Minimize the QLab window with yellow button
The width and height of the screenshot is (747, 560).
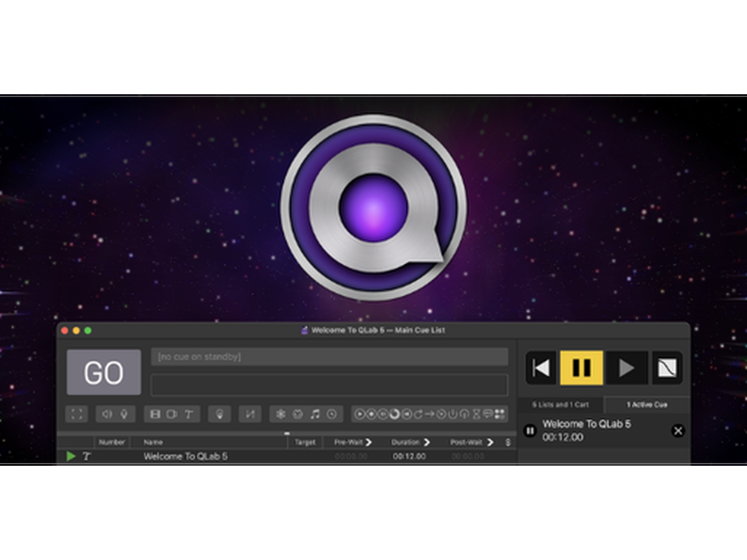tap(77, 330)
